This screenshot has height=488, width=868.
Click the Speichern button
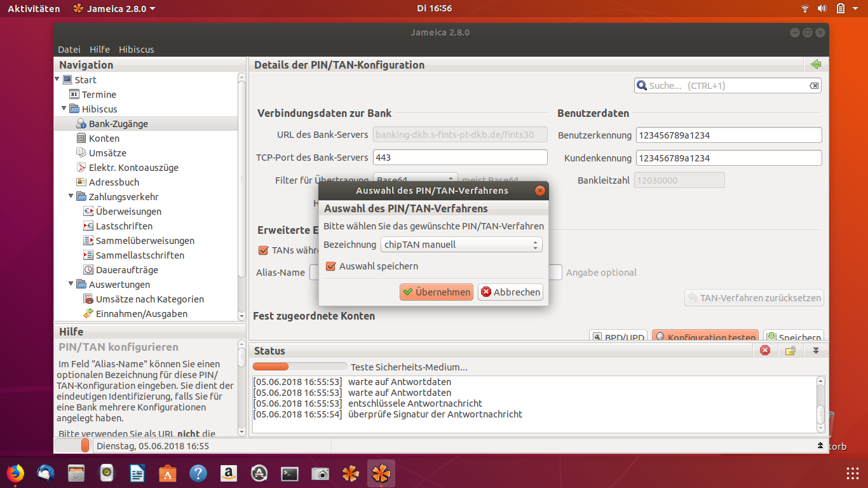coord(794,337)
